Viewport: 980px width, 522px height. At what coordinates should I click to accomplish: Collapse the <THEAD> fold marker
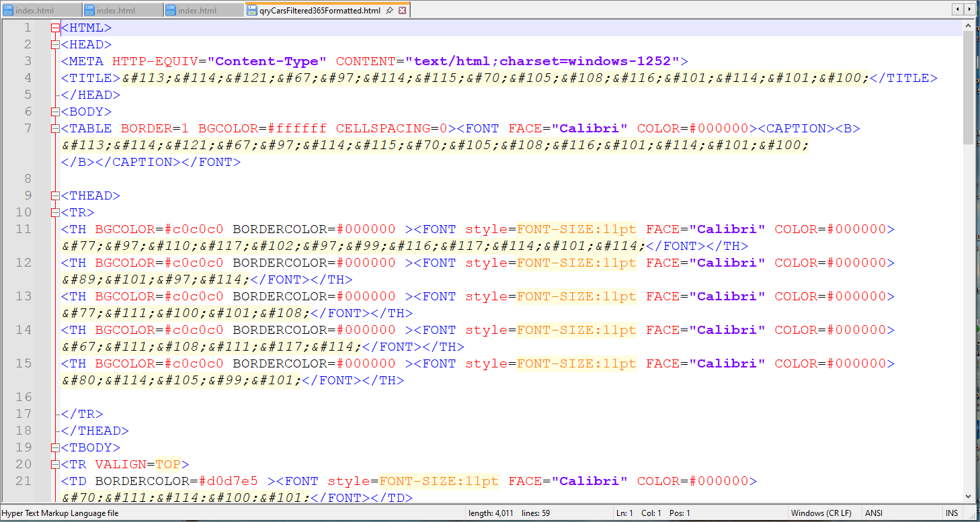click(55, 196)
